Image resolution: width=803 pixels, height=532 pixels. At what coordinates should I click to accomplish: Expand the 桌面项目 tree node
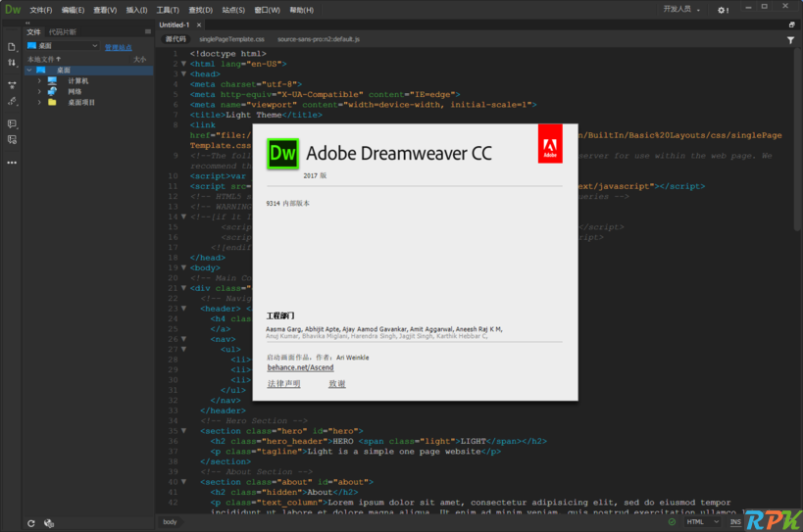(x=39, y=102)
